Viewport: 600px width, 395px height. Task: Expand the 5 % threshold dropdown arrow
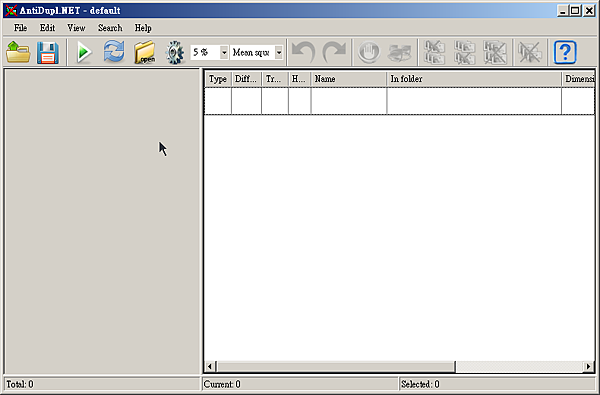click(x=224, y=52)
